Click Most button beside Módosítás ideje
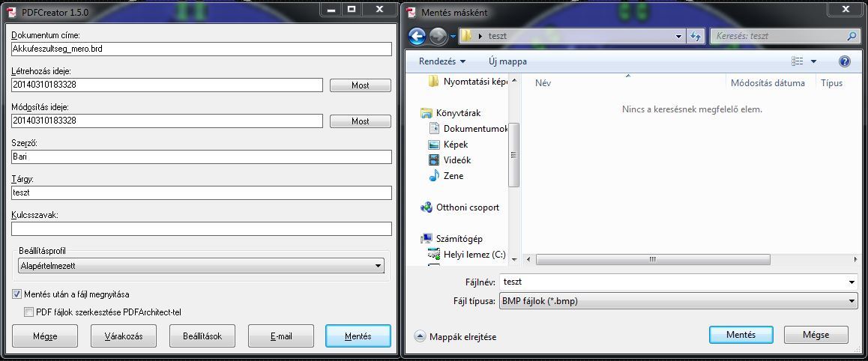 [x=361, y=121]
